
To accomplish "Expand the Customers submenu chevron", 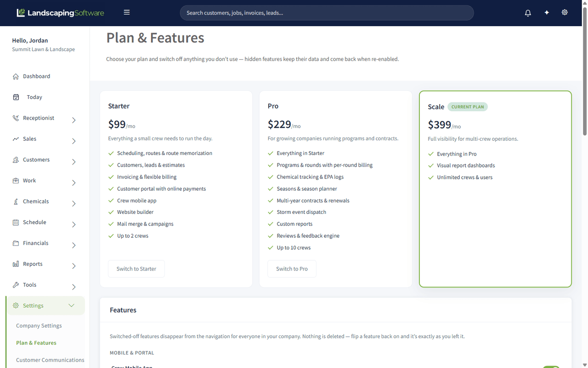I will pos(73,162).
